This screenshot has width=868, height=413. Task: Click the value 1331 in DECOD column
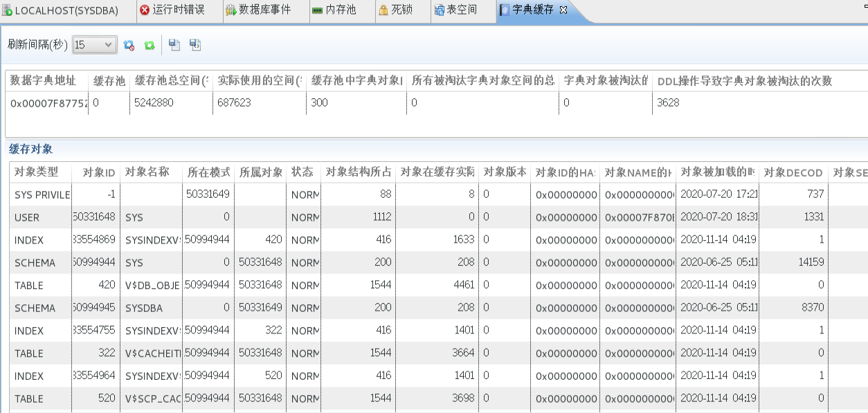point(814,217)
